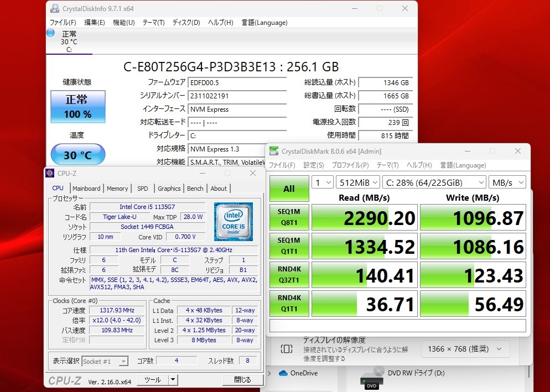Switch to Bench tab in CPU-Z
Image resolution: width=550 pixels, height=392 pixels.
coord(195,189)
